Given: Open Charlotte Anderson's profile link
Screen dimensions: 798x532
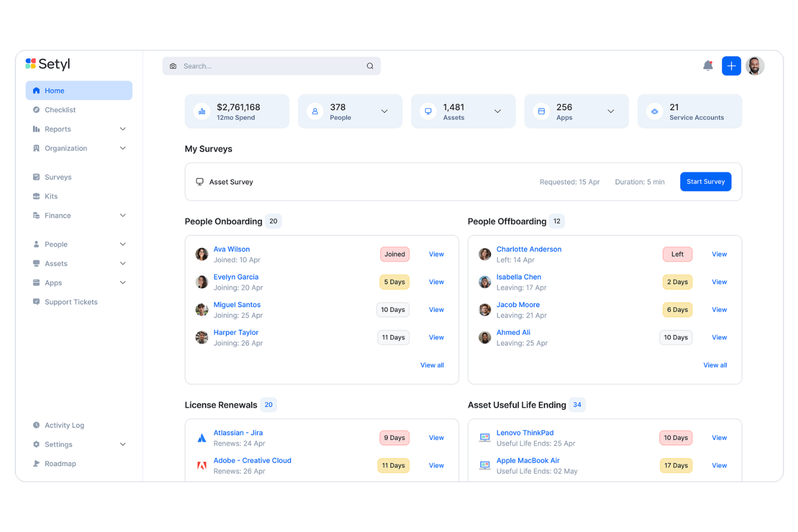Looking at the screenshot, I should [529, 249].
